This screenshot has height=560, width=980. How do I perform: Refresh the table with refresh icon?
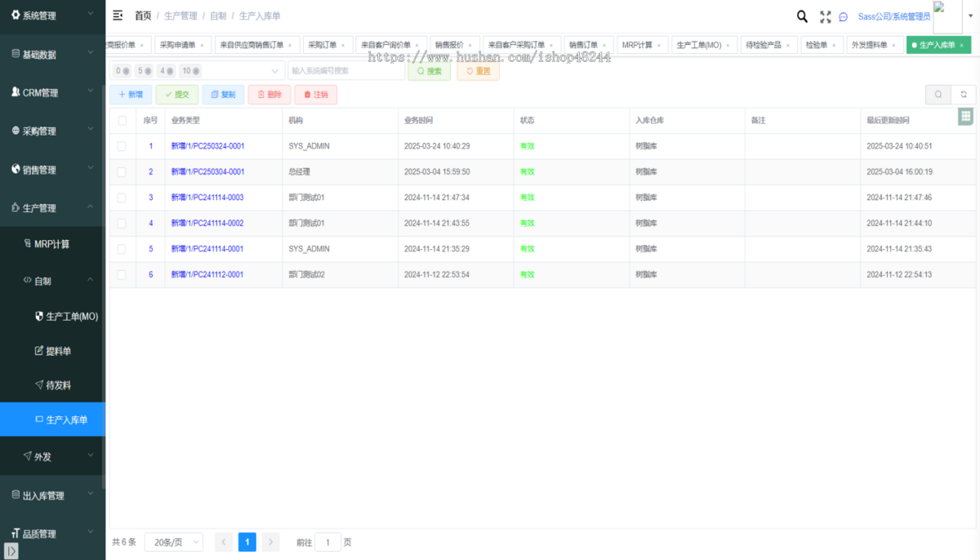(x=964, y=95)
